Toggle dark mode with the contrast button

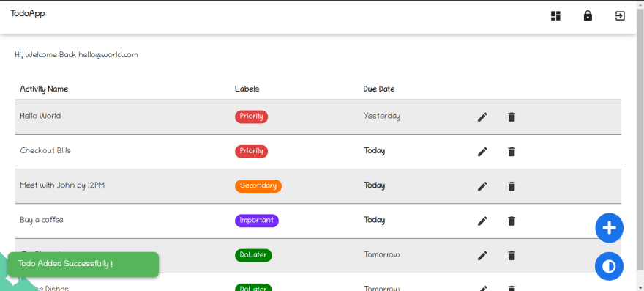609,266
